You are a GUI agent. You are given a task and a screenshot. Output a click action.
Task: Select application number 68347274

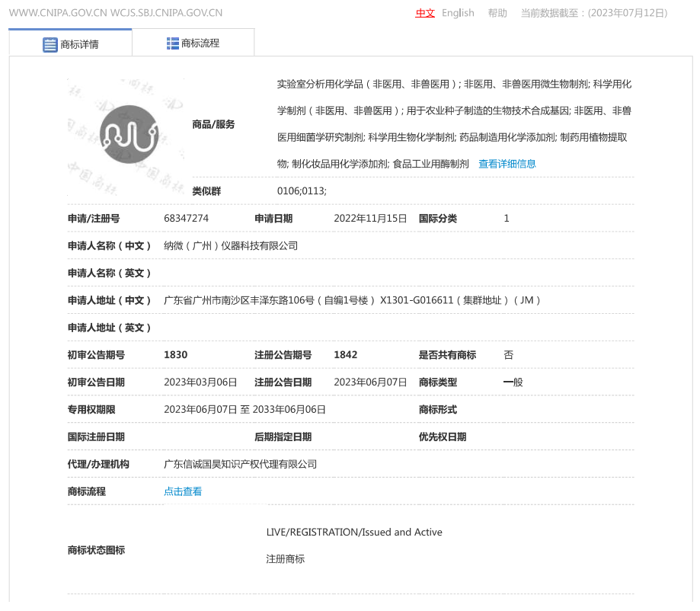point(186,218)
